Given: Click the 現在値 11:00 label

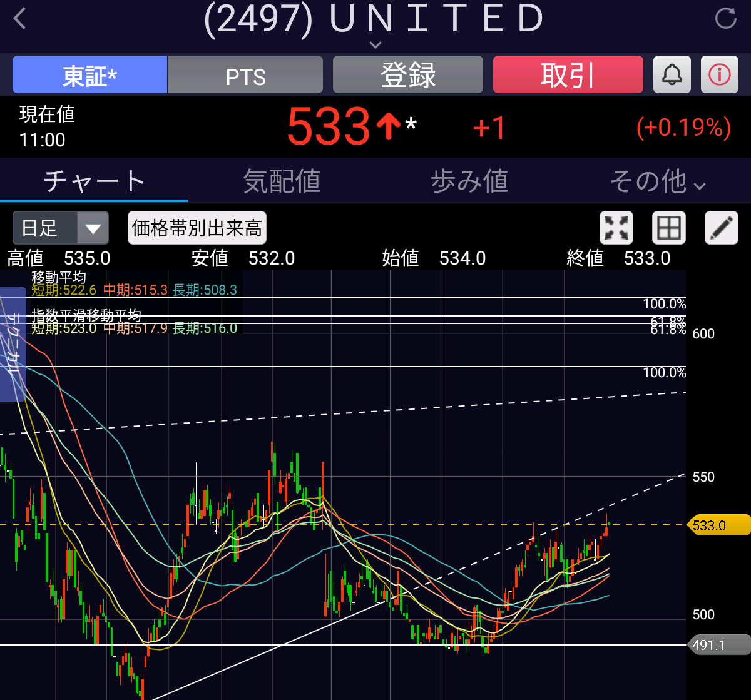Looking at the screenshot, I should pyautogui.click(x=47, y=127).
